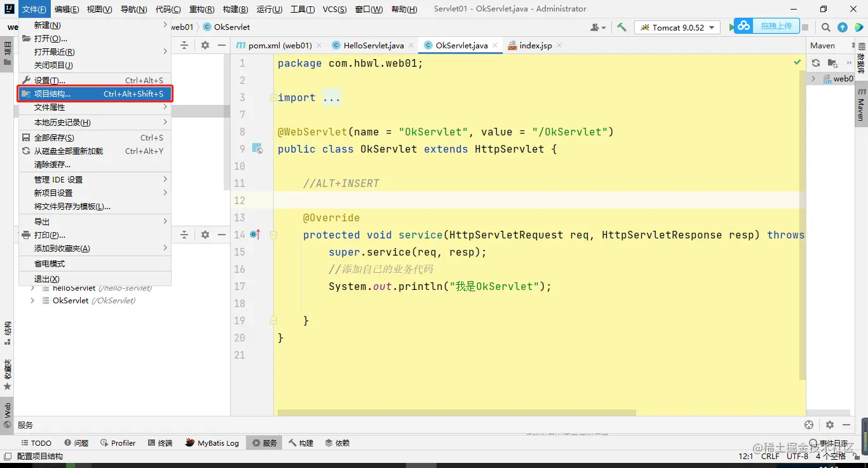Click lower panel collapse-all icon
Screen dimensions: 868x468
[184, 235]
